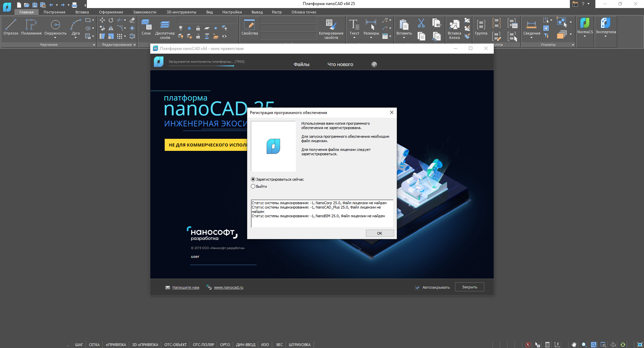Click the Вставка блока icon
Viewport: 644px width, 348px height.
point(454,28)
